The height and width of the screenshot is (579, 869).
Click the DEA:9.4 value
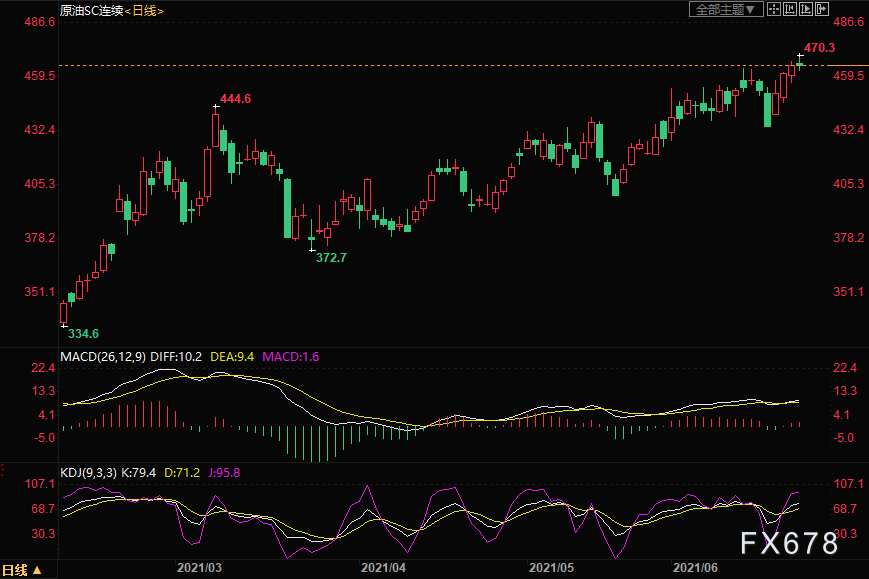coord(232,357)
